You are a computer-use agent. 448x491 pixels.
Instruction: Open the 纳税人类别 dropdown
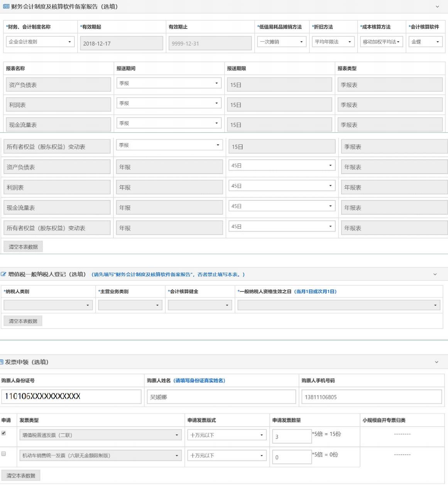(48, 305)
